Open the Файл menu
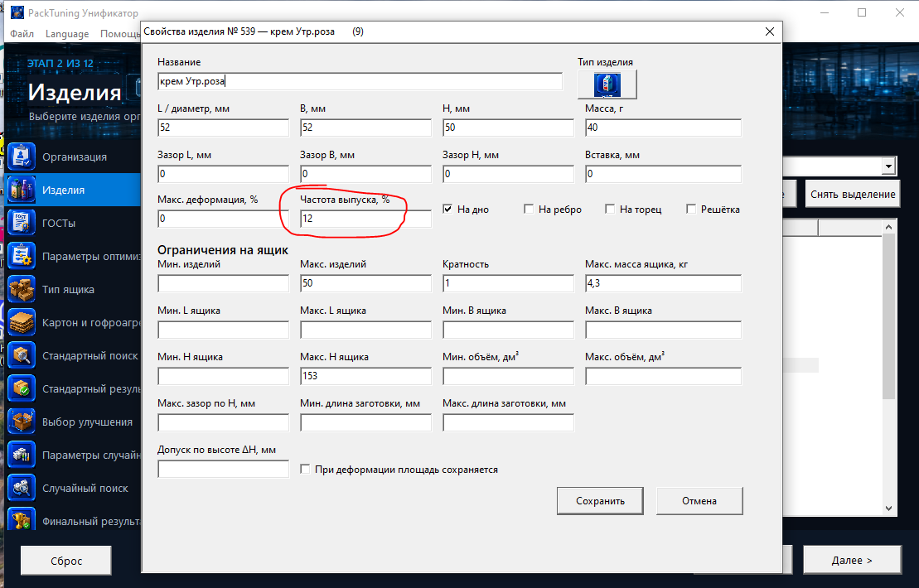This screenshot has height=588, width=919. (x=22, y=33)
